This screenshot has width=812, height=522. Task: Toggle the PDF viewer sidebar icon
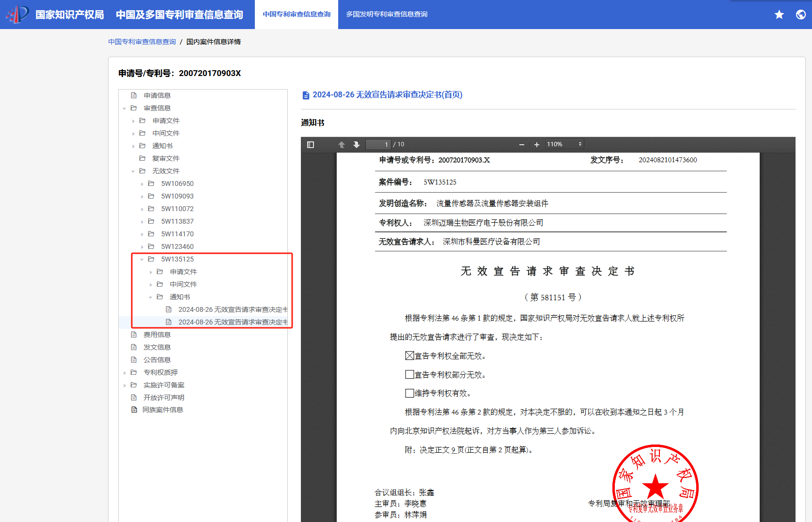pos(311,144)
